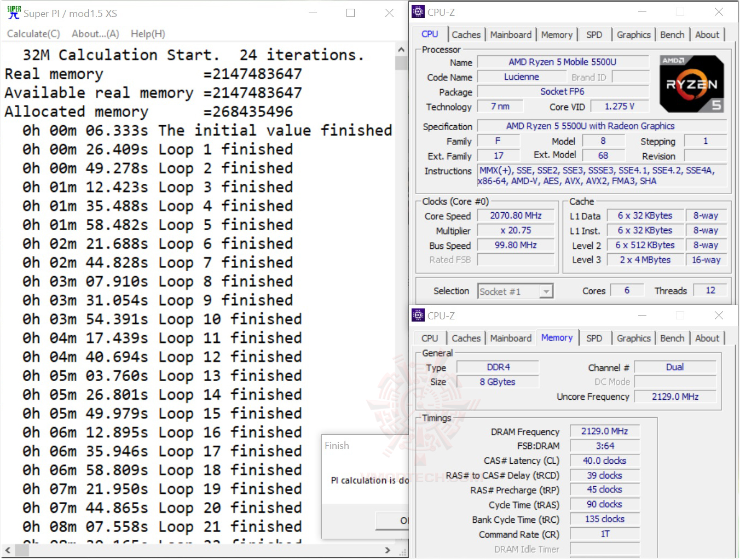Switch to Memory tab in upper CPU-Z window
The height and width of the screenshot is (560, 740).
click(557, 34)
